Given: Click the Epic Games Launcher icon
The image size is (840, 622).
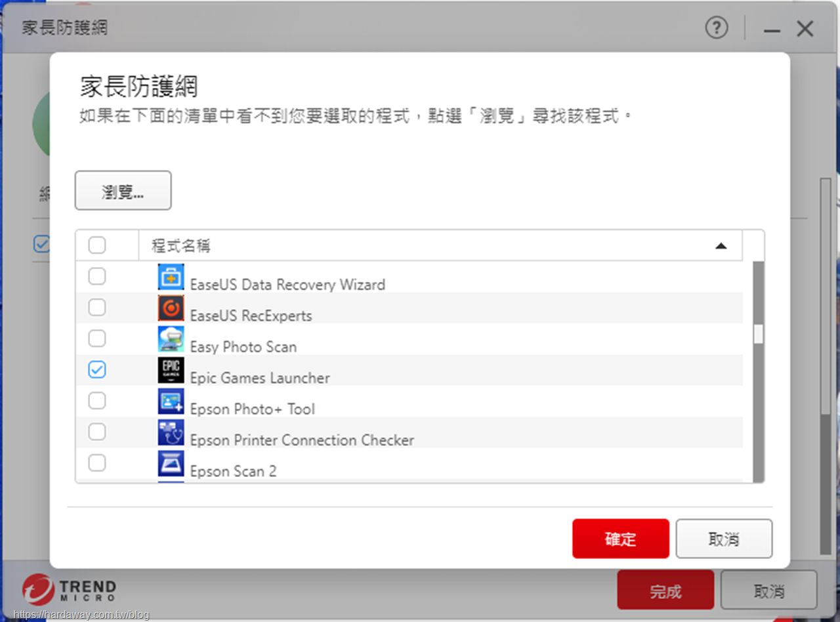Looking at the screenshot, I should [171, 370].
